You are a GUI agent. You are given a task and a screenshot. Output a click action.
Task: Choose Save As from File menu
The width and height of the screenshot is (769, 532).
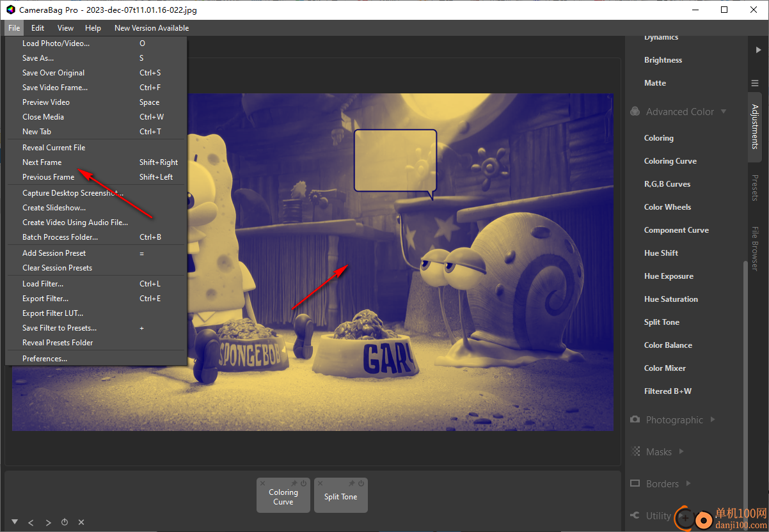point(96,58)
